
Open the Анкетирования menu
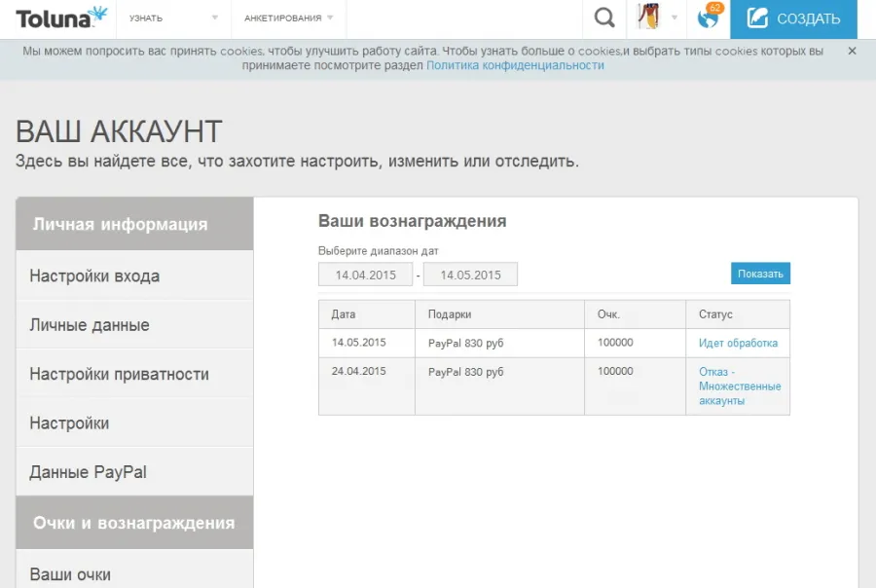pos(282,18)
